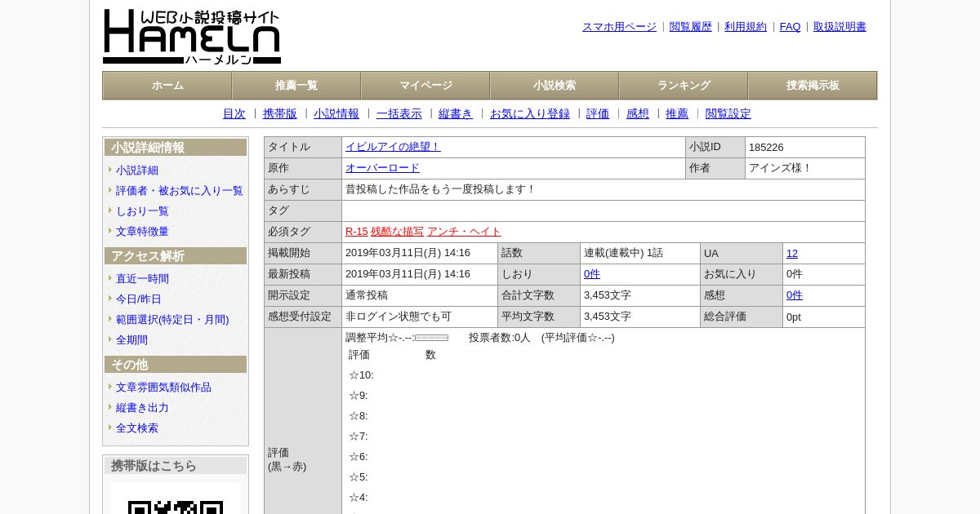Click お気に入り登録 link

[530, 114]
